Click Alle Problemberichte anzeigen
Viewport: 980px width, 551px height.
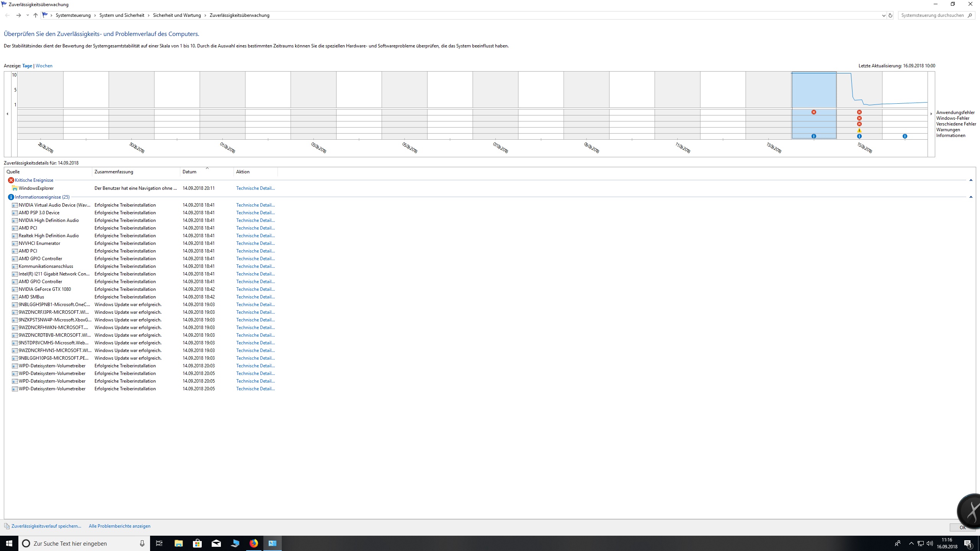[119, 526]
